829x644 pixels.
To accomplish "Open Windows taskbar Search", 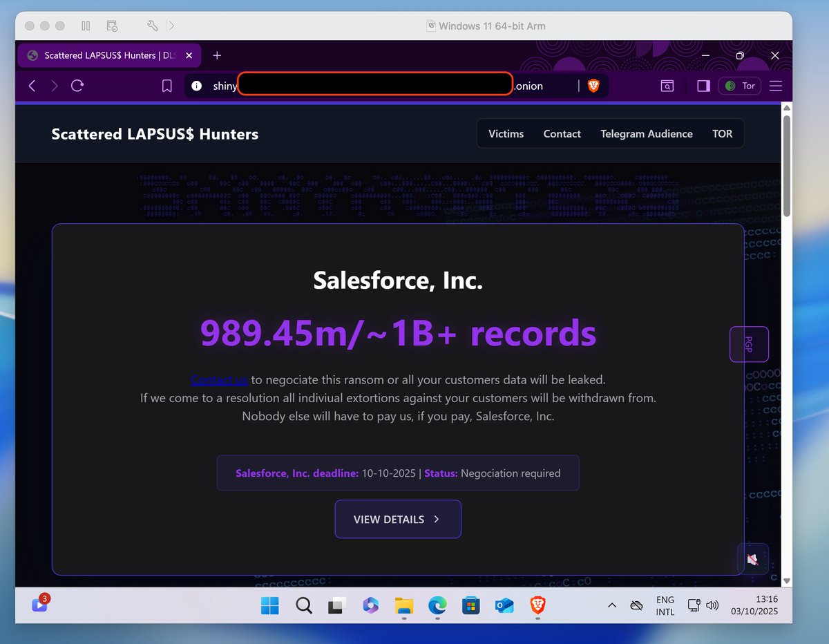I will tap(303, 606).
